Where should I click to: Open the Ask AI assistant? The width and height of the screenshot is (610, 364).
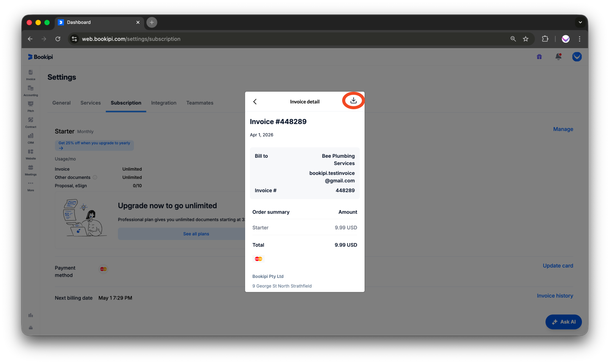[x=563, y=322]
